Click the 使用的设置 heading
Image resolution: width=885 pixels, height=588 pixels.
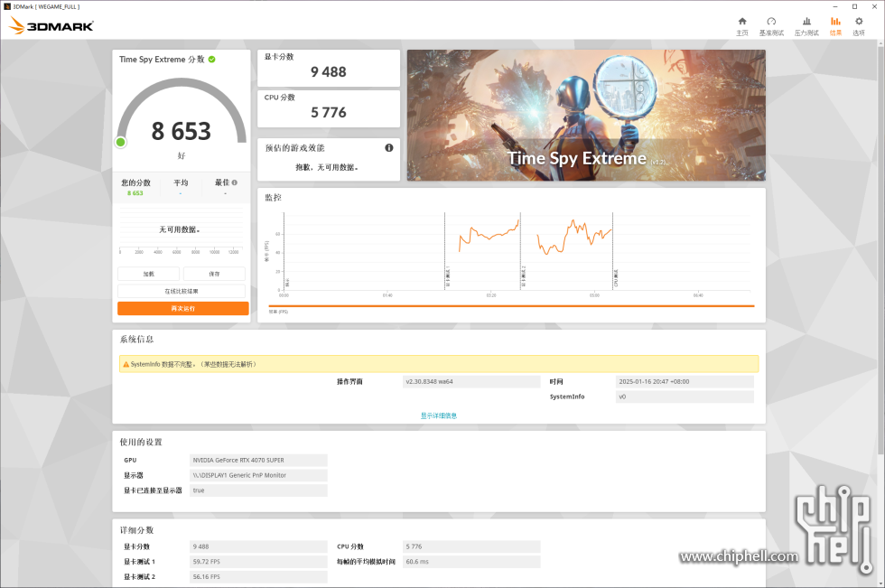[x=141, y=442]
